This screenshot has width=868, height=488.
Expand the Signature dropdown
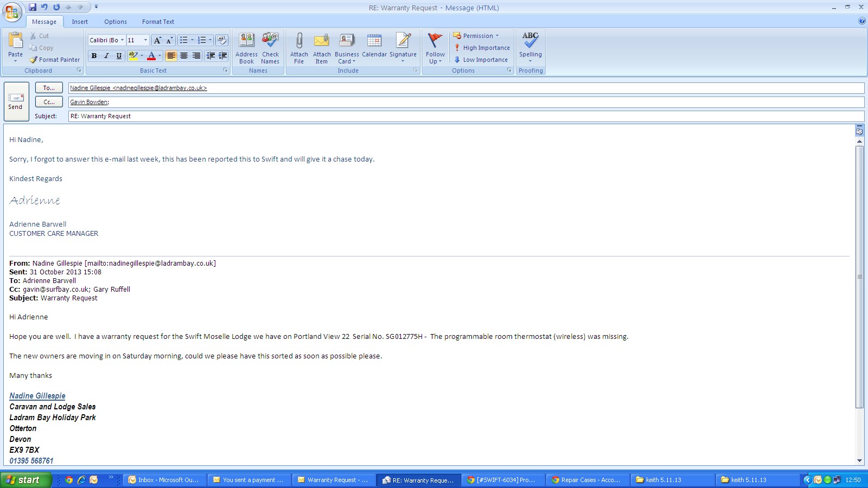click(403, 61)
